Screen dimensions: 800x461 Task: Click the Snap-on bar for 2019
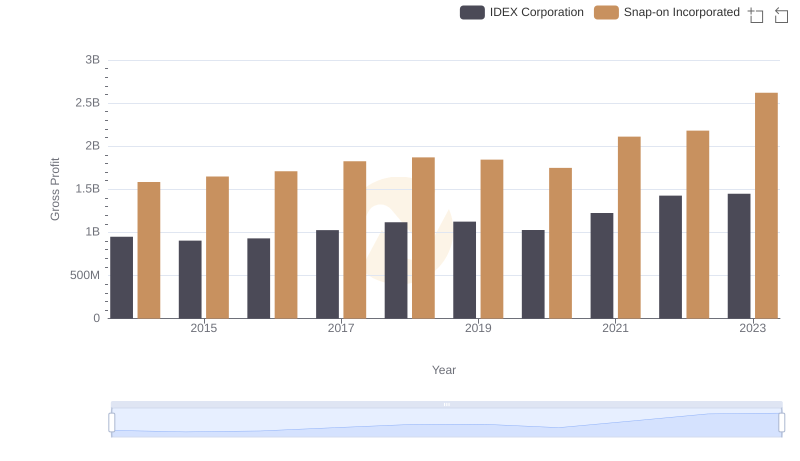coord(492,239)
